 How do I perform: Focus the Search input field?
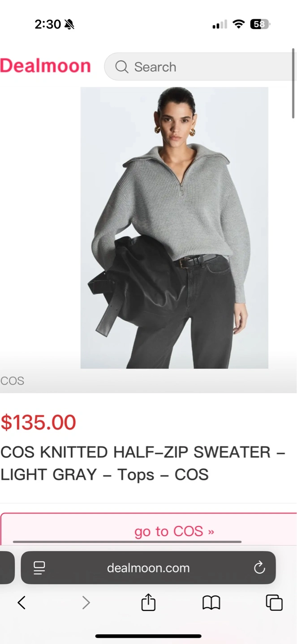pos(201,67)
